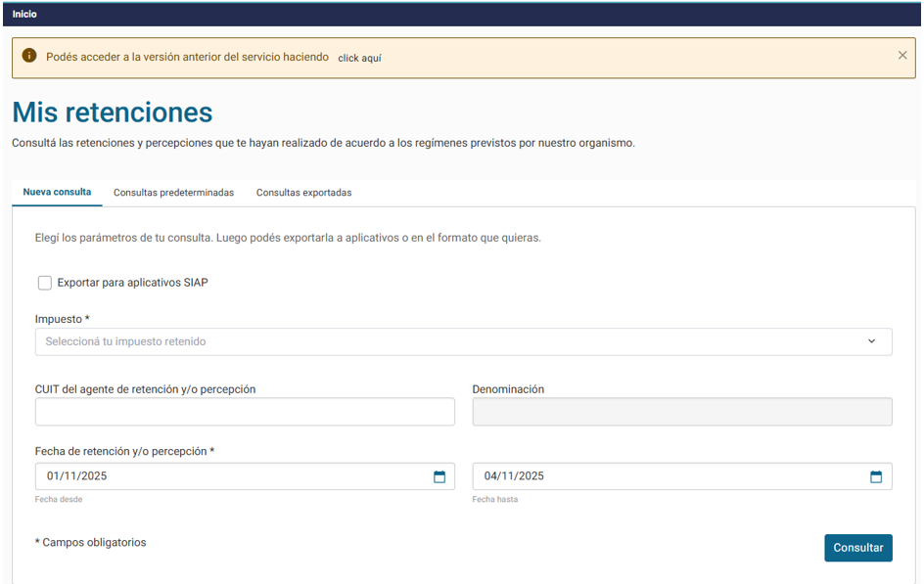This screenshot has width=924, height=584.
Task: Click the info icon in the yellow banner
Action: click(29, 56)
